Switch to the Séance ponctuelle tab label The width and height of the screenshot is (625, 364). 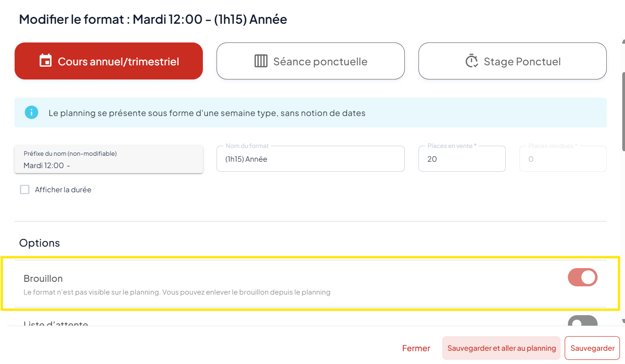(x=320, y=62)
